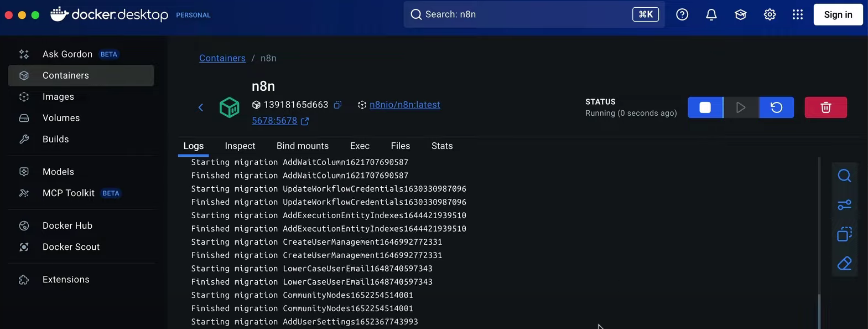Click the Images sidebar icon
Screen dimensions: 868x329
[24, 96]
